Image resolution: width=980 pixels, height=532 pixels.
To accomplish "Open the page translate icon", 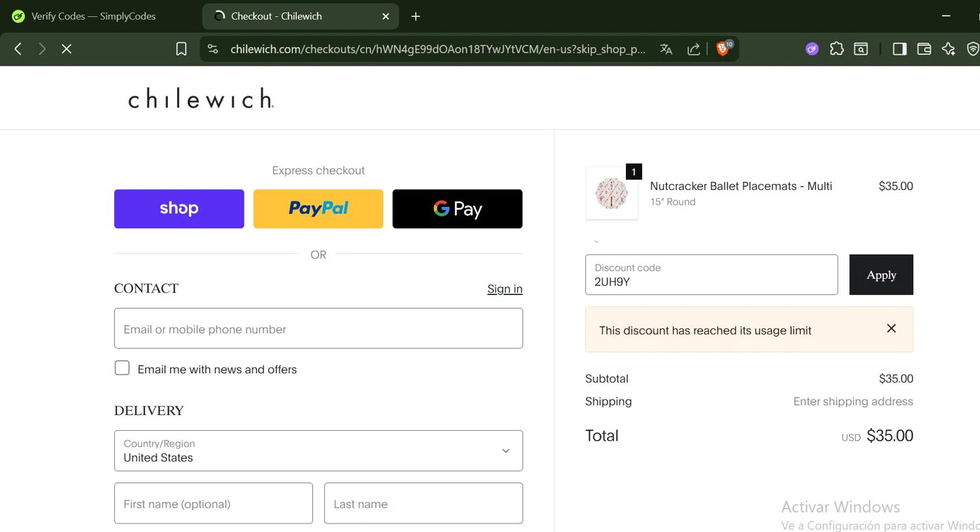I will [x=666, y=49].
